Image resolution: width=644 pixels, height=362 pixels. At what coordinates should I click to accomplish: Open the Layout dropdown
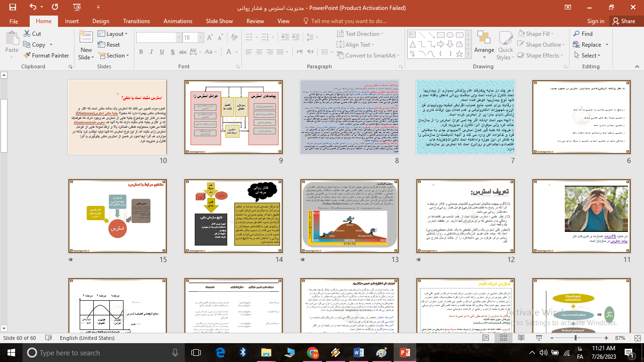[x=114, y=34]
